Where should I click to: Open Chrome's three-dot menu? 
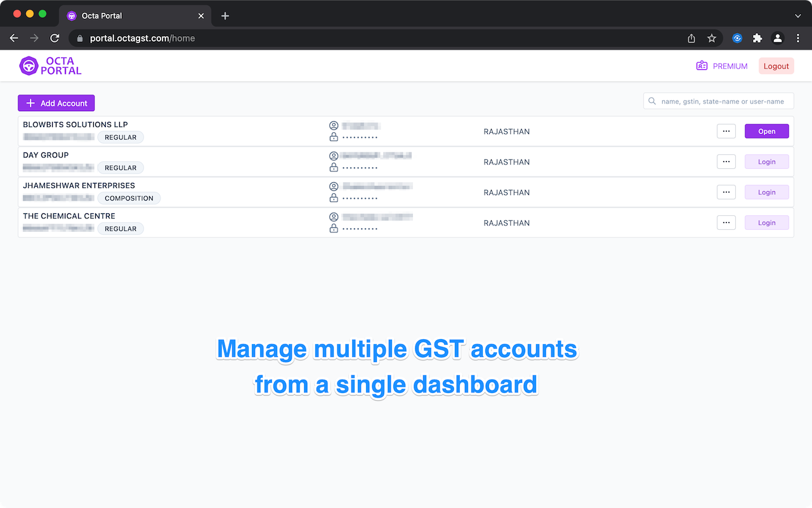pyautogui.click(x=798, y=38)
